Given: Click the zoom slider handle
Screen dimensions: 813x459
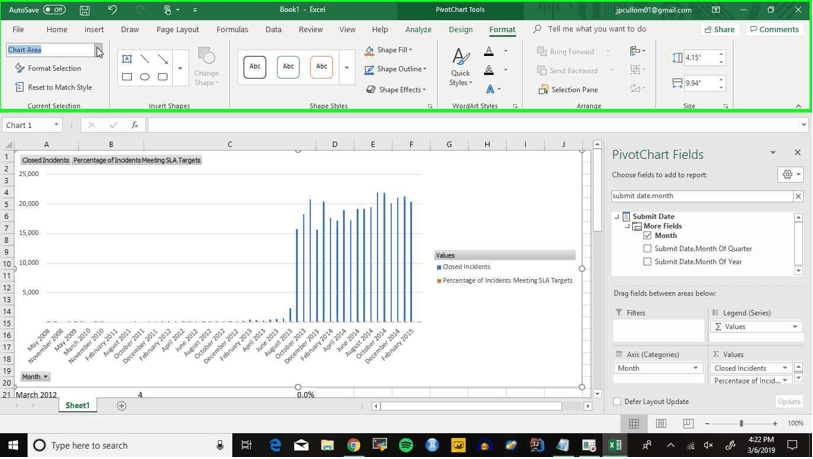Looking at the screenshot, I should click(x=741, y=424).
